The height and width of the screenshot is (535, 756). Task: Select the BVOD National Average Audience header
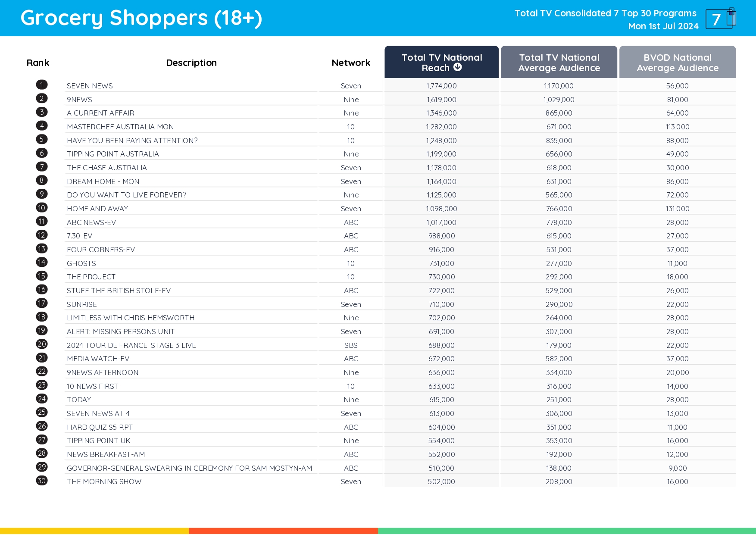[x=677, y=63]
